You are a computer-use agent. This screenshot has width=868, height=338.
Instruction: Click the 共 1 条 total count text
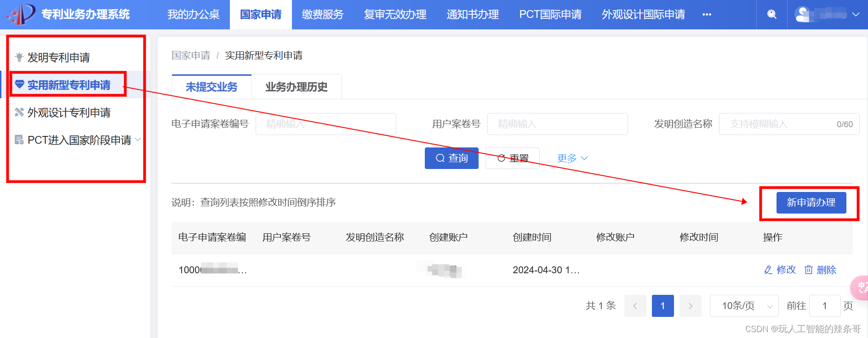[600, 306]
